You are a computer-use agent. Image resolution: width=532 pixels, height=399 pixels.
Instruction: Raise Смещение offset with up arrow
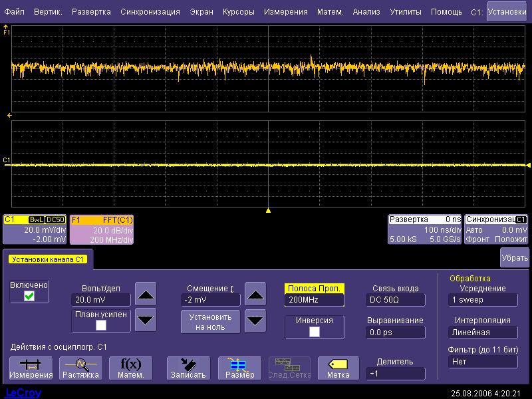point(255,293)
